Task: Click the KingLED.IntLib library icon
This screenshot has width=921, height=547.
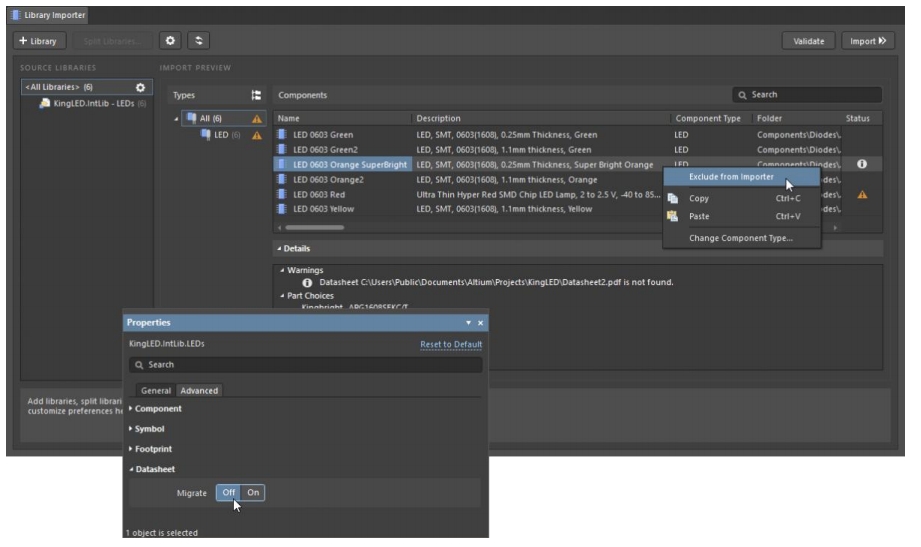Action: click(x=45, y=103)
